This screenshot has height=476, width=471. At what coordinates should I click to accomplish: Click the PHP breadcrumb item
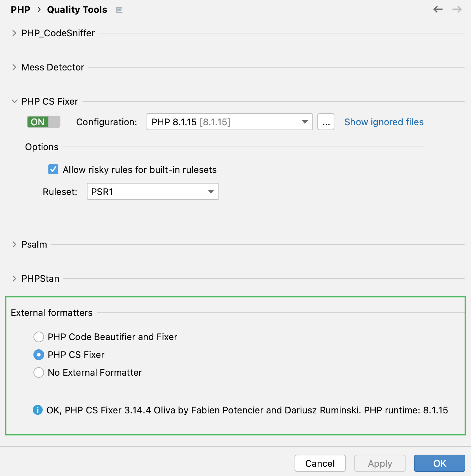(21, 10)
